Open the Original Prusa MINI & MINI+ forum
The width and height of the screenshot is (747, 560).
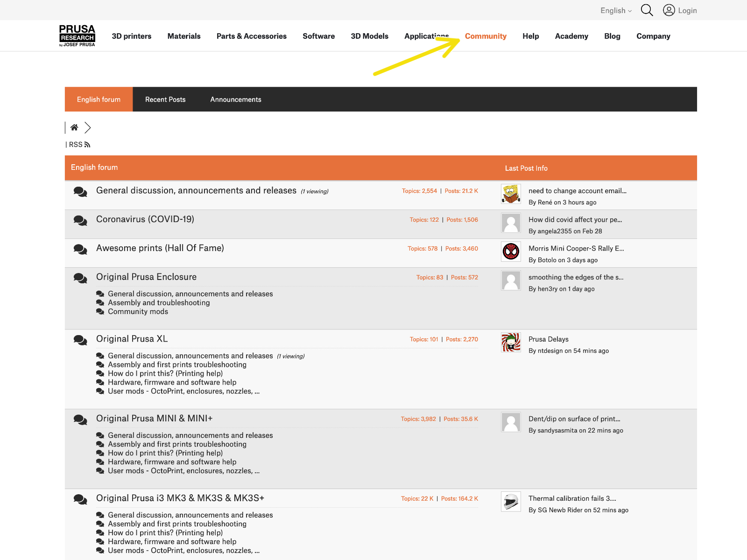point(154,419)
